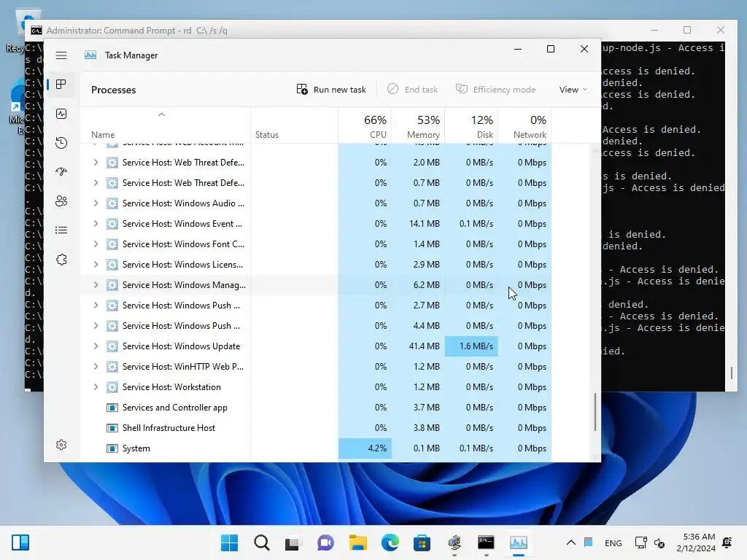747x560 pixels.
Task: Sort by Disk column header
Action: point(472,127)
